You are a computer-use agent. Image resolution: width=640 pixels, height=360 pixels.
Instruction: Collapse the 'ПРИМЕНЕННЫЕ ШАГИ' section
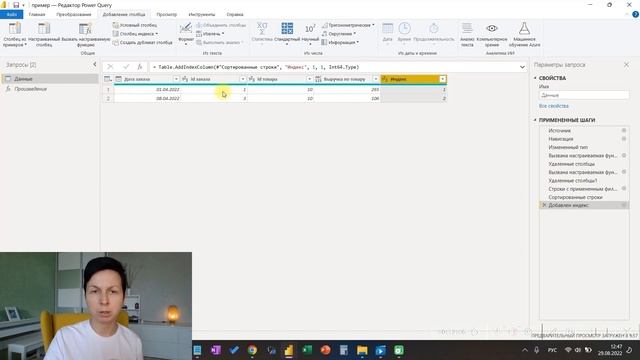(x=535, y=120)
